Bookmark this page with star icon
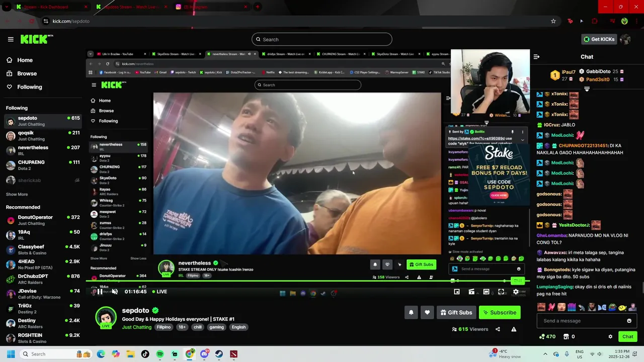Screen dimensions: 644x362 [553, 21]
